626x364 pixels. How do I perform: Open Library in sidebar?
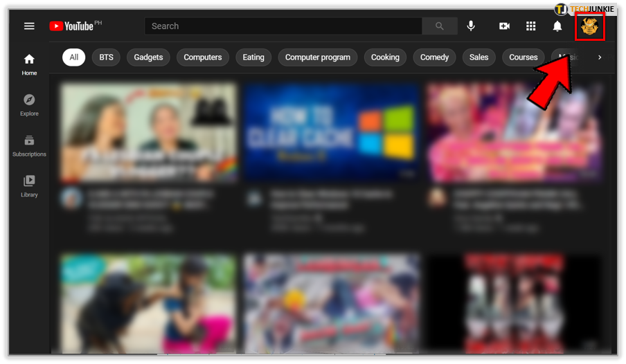tap(29, 185)
